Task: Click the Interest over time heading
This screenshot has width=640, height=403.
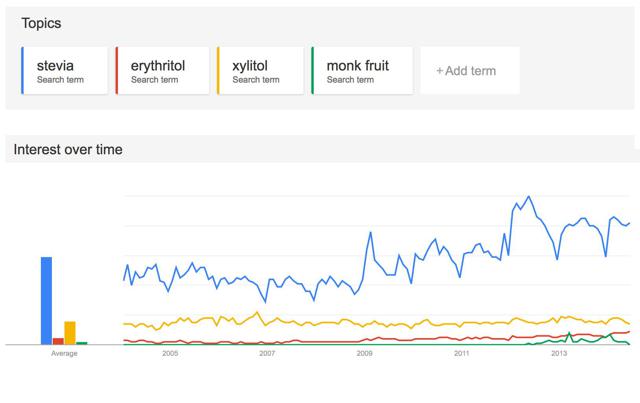Action: point(68,149)
